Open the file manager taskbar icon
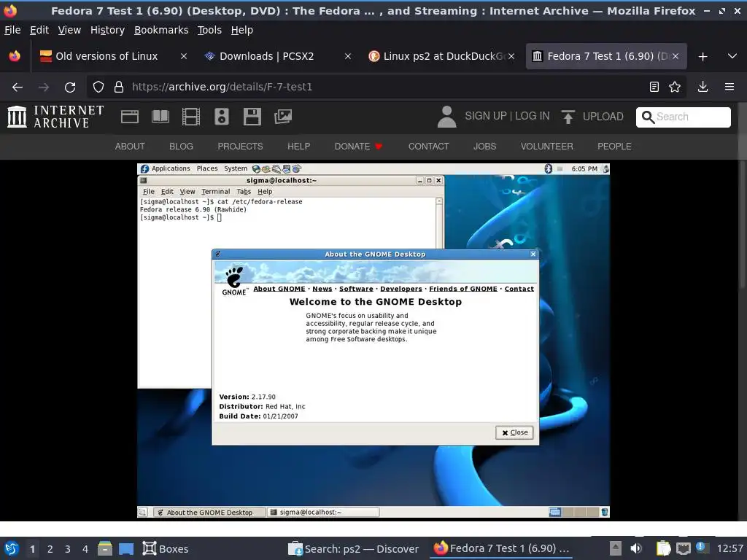Viewport: 747px width, 560px height. (x=105, y=549)
